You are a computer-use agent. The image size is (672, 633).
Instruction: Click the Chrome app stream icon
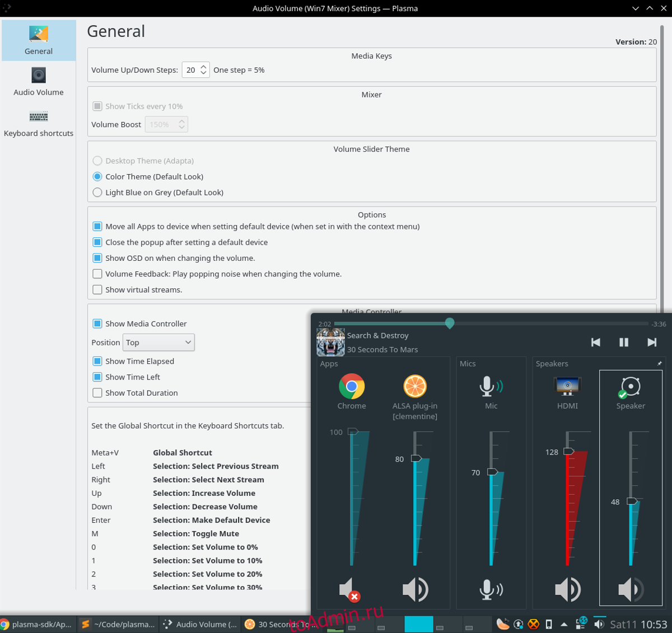[x=352, y=386]
